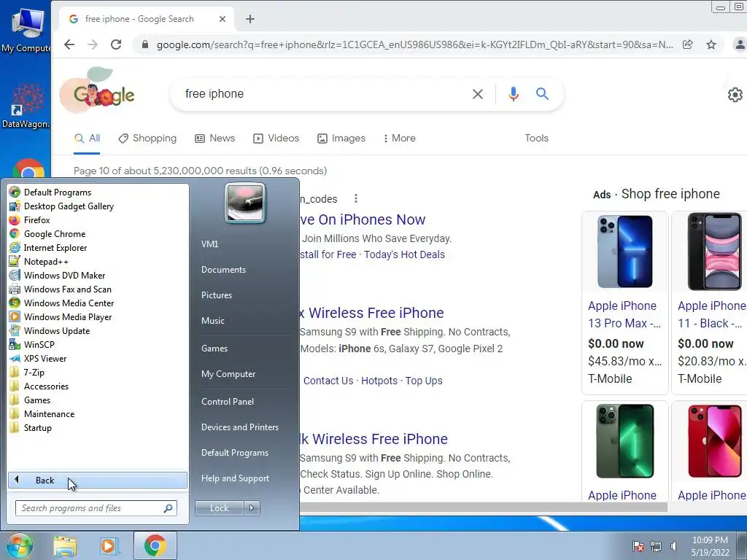The image size is (747, 560).
Task: Open Today's Hot Deals link
Action: [404, 254]
